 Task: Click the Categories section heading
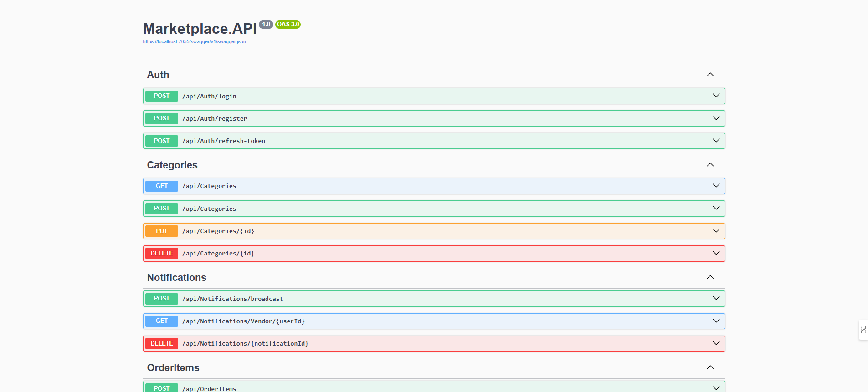pos(172,165)
